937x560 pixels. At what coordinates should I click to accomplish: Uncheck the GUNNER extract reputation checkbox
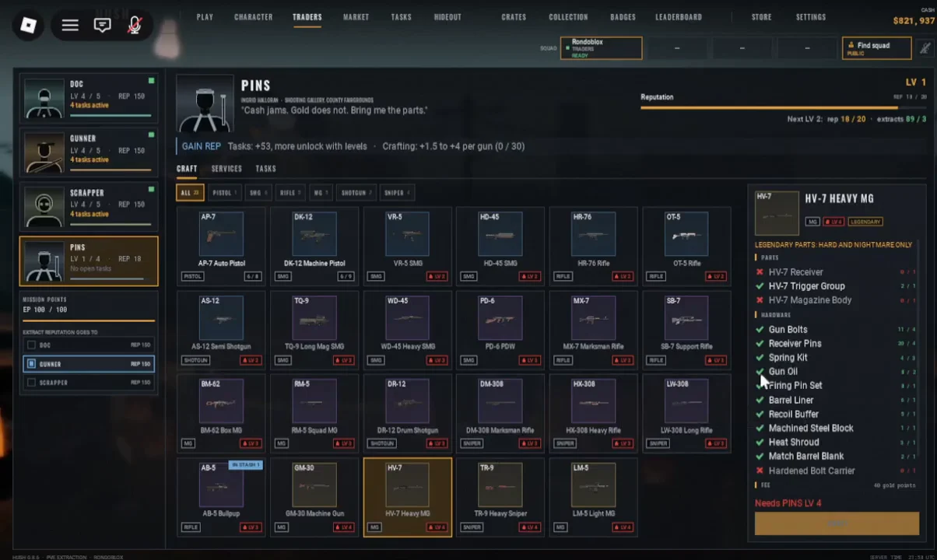pos(31,364)
